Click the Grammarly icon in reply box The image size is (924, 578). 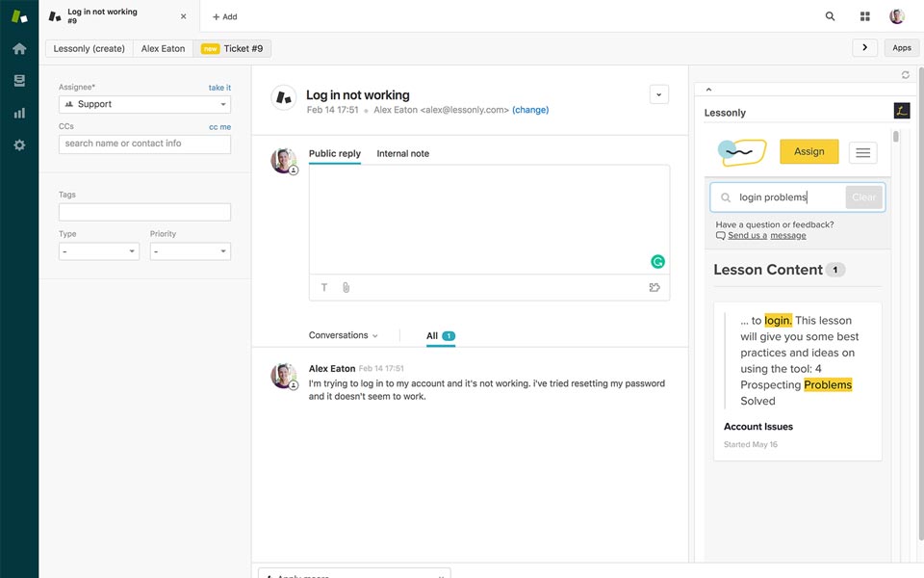pyautogui.click(x=657, y=261)
